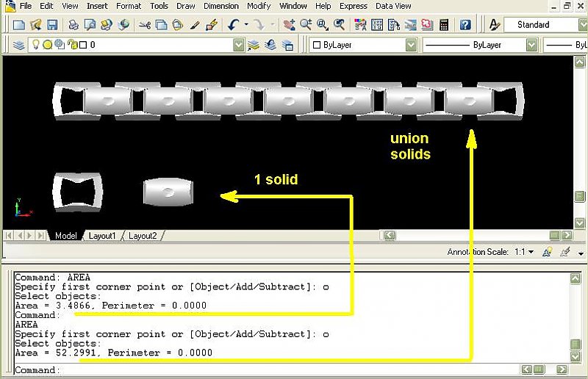Screen dimensions: 588x379
Task: Open the Express menu
Action: tap(354, 6)
